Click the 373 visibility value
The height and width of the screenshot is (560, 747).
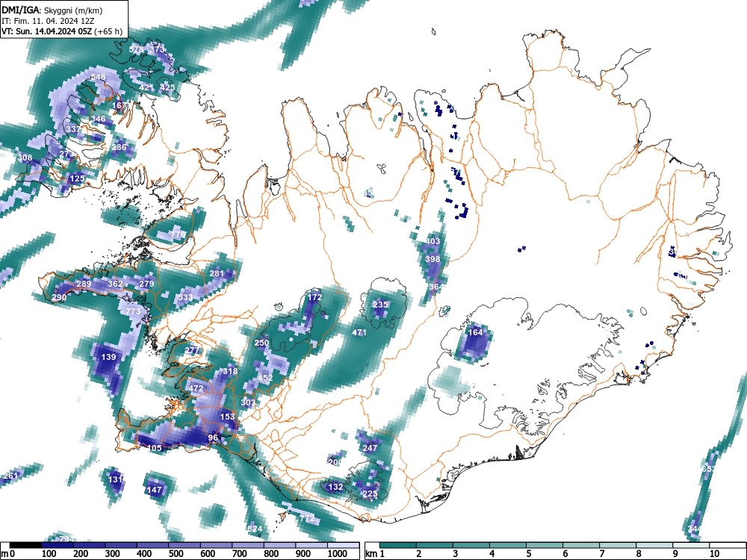[157, 49]
